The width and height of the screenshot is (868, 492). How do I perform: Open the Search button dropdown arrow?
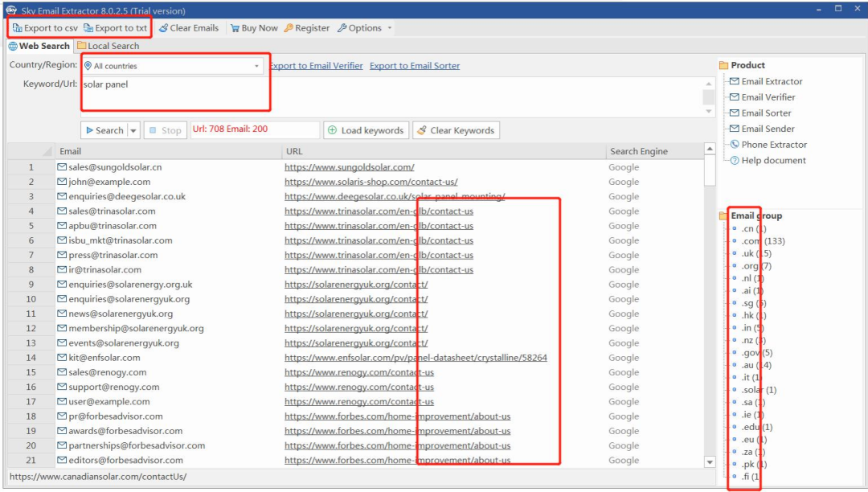(133, 130)
